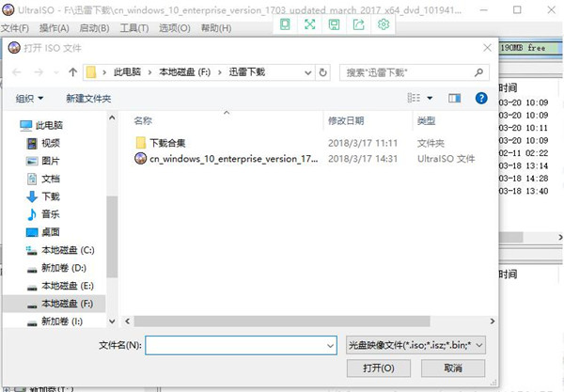The image size is (564, 392).
Task: Click the back arrow in file dialog
Action: 17,72
